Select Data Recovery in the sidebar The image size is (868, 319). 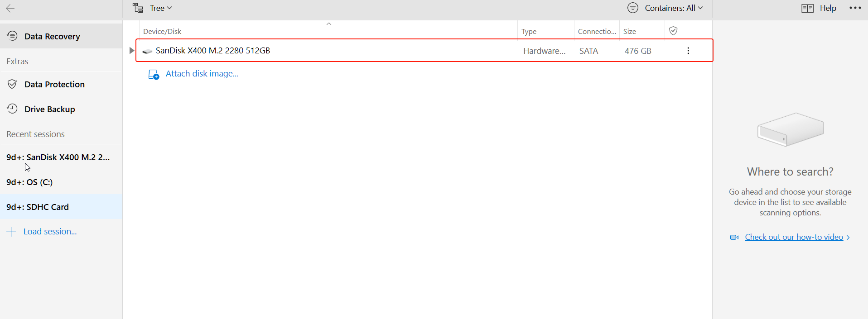click(52, 36)
